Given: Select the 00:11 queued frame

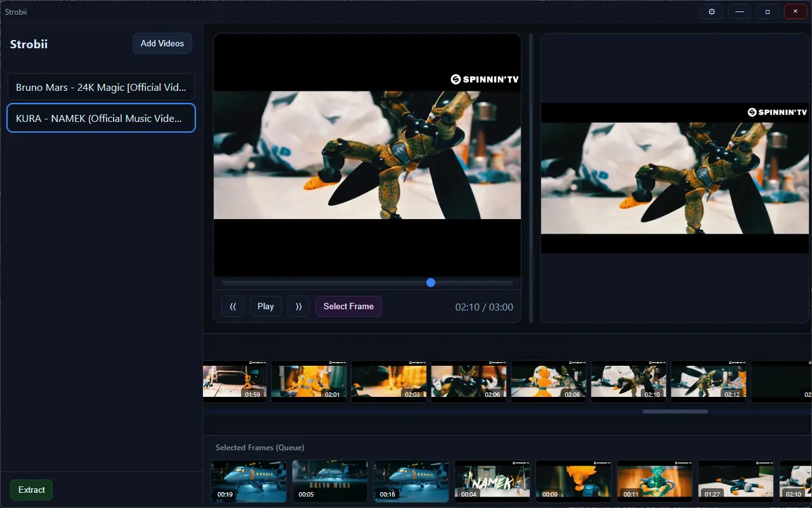Looking at the screenshot, I should pos(655,481).
